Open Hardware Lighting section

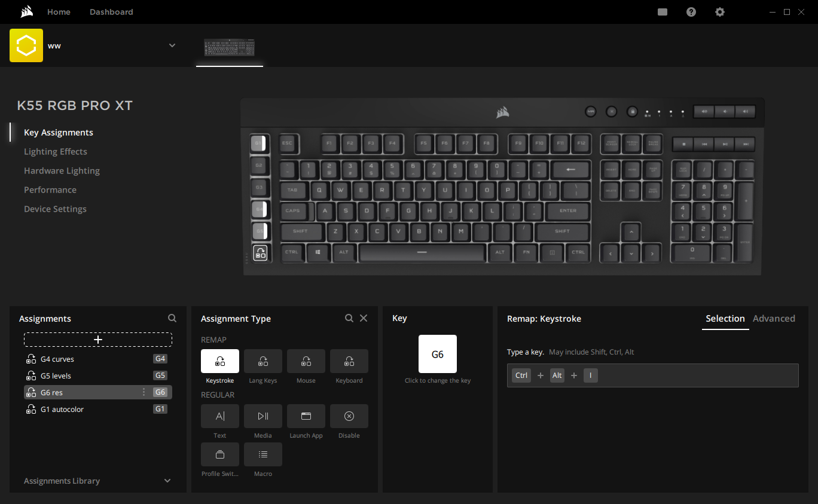tap(62, 171)
